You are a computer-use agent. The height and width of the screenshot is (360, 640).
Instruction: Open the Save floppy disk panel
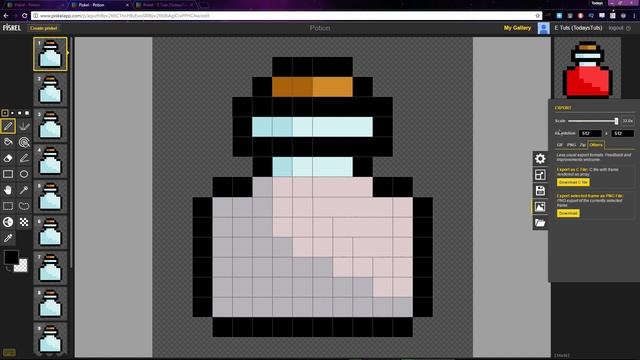pyautogui.click(x=540, y=191)
